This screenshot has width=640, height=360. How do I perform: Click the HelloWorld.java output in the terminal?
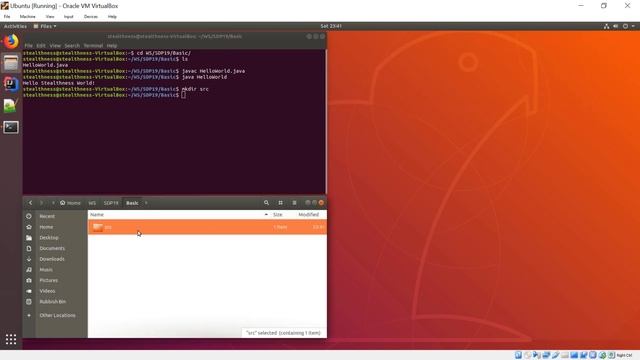point(45,65)
